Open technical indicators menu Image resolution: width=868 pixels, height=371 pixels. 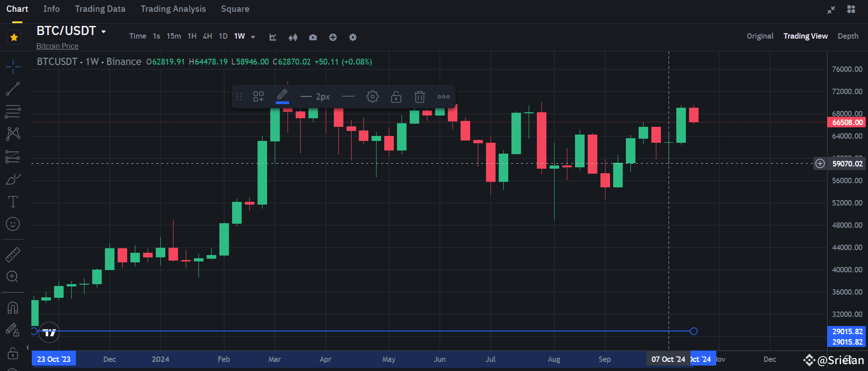point(273,37)
